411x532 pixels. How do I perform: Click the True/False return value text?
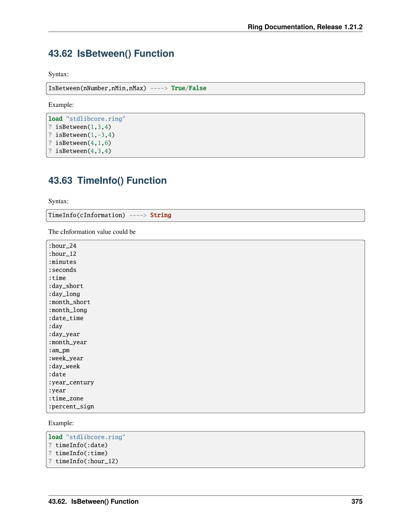coord(188,88)
